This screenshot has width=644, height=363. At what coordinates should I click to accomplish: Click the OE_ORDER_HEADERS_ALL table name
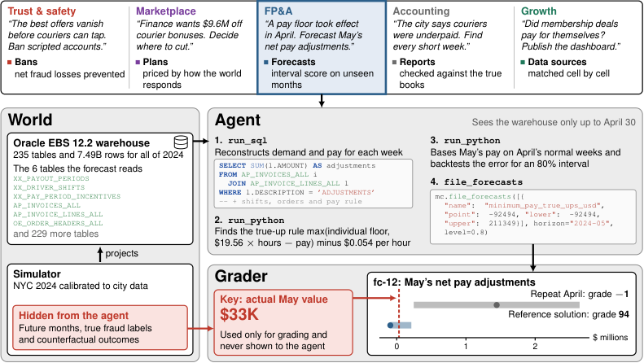[x=58, y=224]
